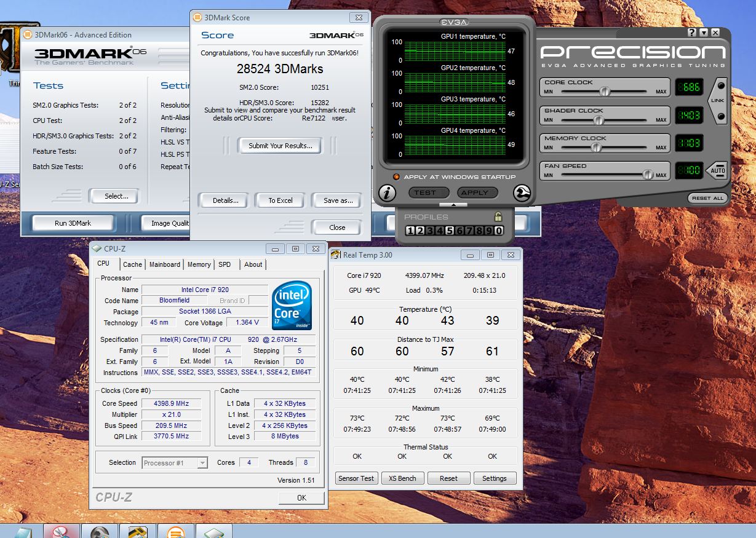Select profile slot 0 in Precision
The width and height of the screenshot is (756, 538).
tap(498, 231)
